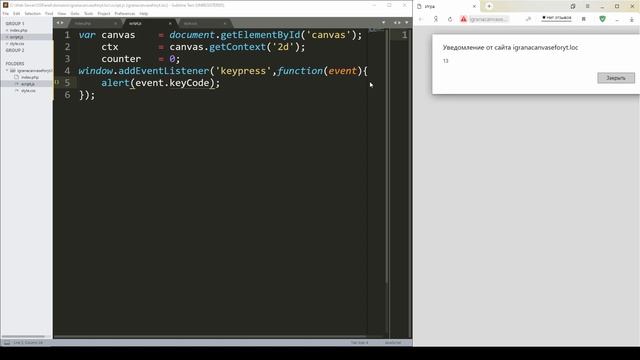This screenshot has height=360, width=640.
Task: Close the index.php editor tab
Action: (x=116, y=23)
